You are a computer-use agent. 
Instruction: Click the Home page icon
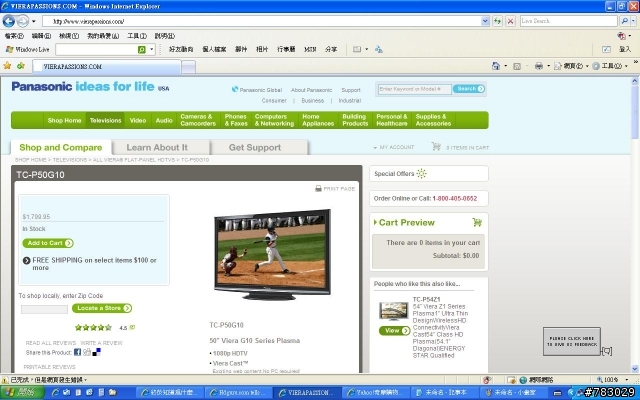pyautogui.click(x=496, y=66)
